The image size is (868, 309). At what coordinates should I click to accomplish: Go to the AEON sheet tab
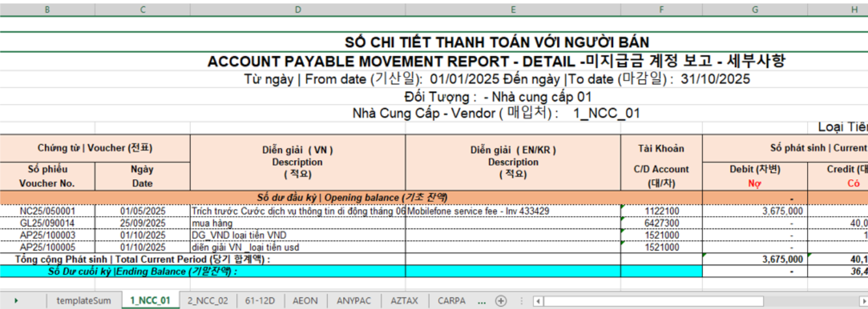click(x=306, y=301)
